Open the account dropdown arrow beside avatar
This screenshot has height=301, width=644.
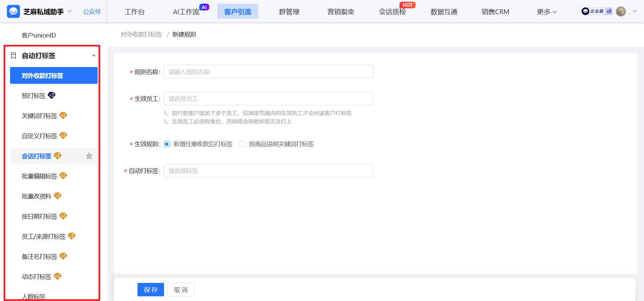635,11
